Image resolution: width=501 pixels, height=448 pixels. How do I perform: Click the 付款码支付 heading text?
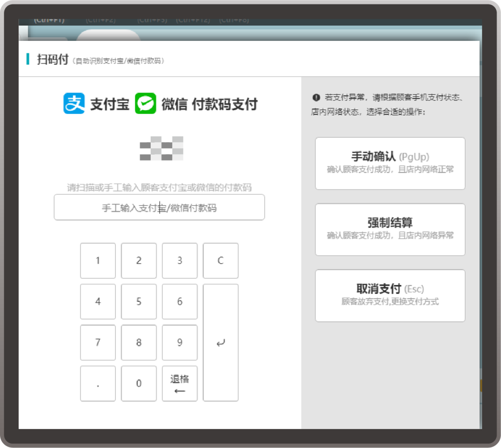pyautogui.click(x=225, y=104)
